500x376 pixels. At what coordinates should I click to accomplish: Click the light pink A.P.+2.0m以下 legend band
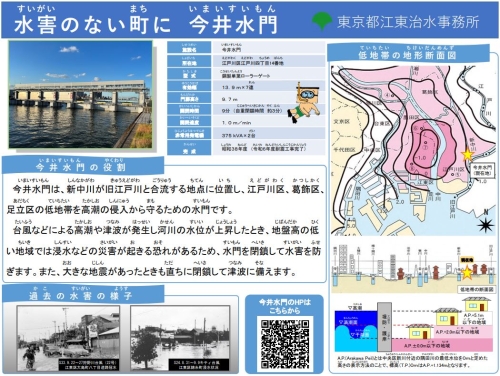[462, 332]
